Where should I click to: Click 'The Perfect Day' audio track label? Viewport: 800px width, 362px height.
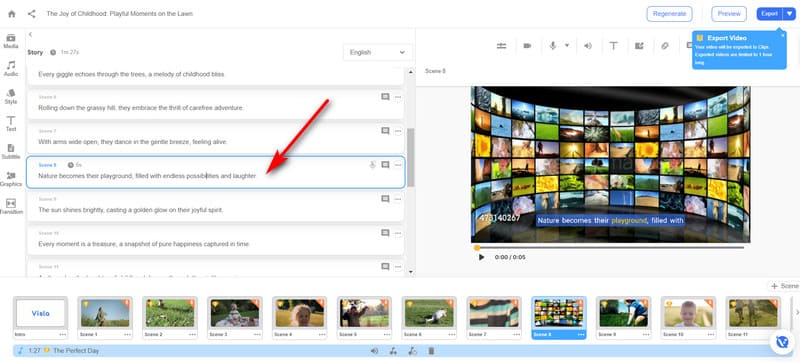click(76, 351)
